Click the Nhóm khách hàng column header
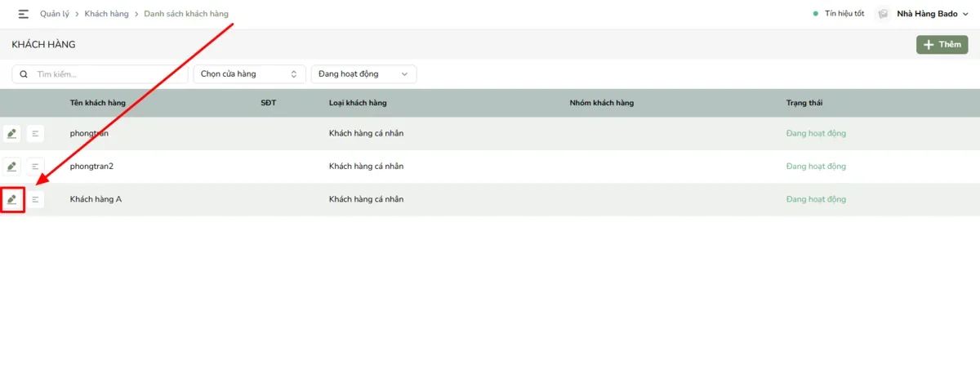 click(602, 103)
